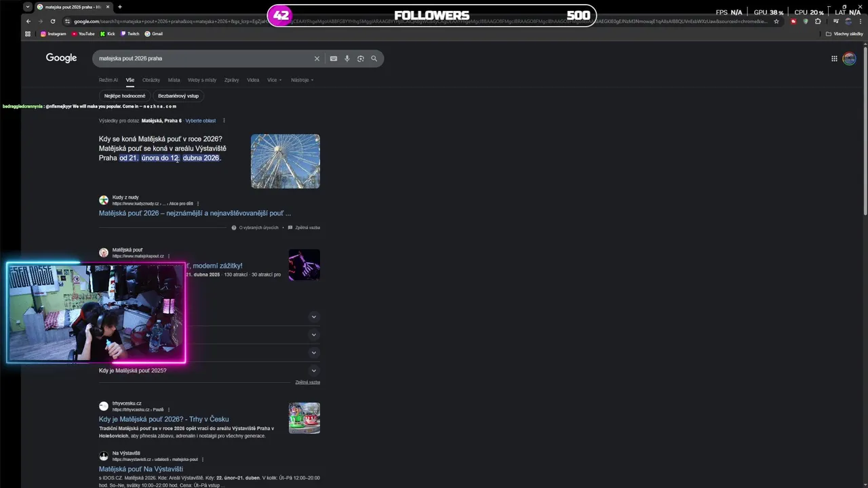Search by image with Lens icon

tap(361, 58)
